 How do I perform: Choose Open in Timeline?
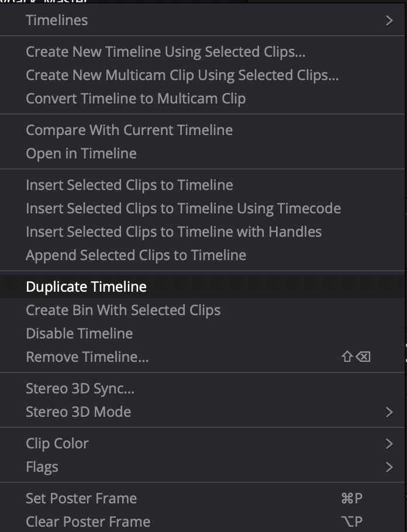click(x=202, y=154)
